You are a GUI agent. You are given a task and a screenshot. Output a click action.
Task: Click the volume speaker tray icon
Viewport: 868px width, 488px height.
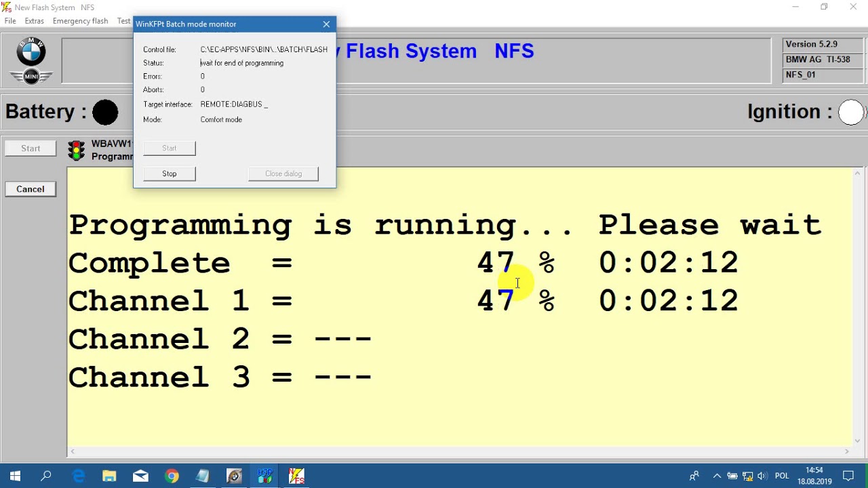(763, 476)
